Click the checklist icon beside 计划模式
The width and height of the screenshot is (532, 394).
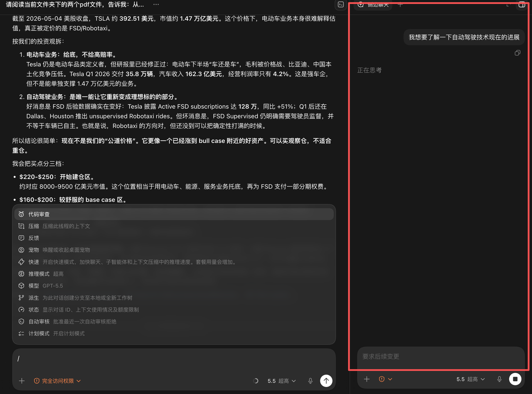pyautogui.click(x=21, y=333)
